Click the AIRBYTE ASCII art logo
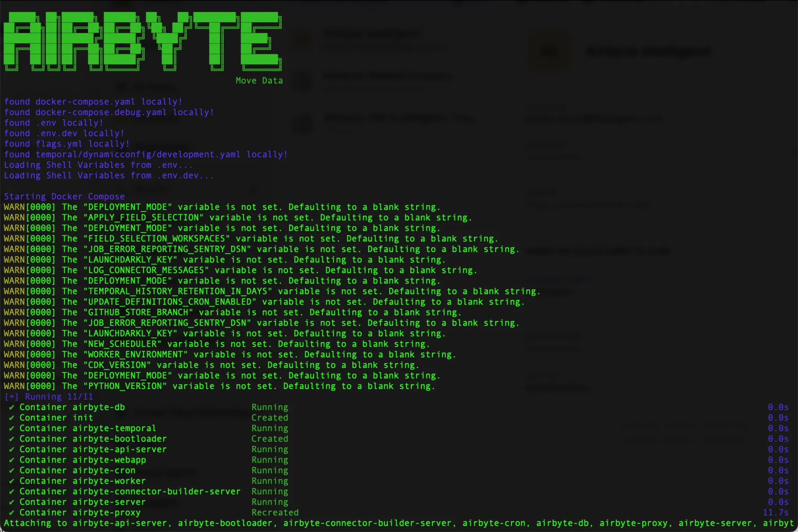The height and width of the screenshot is (532, 798). tap(142, 41)
